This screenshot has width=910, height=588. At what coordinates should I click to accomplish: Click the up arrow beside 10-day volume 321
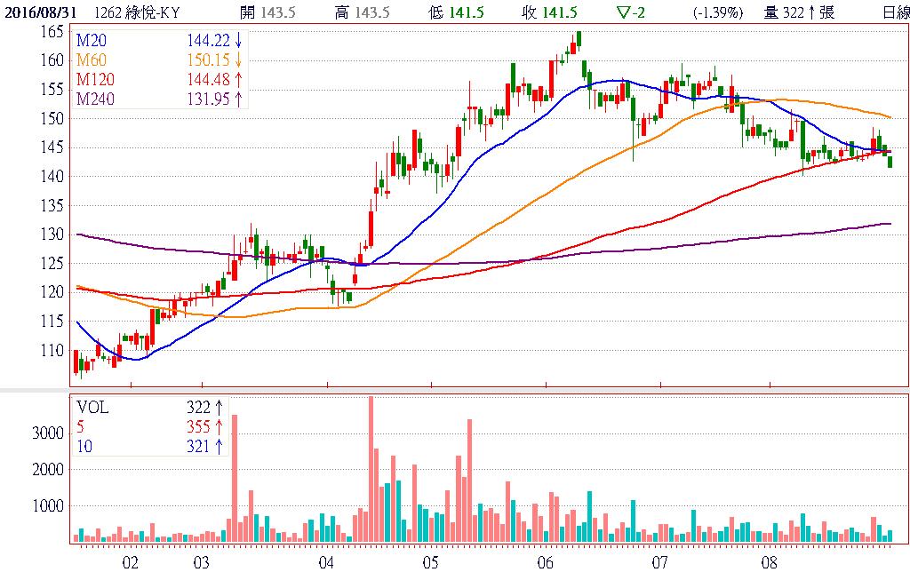click(219, 445)
